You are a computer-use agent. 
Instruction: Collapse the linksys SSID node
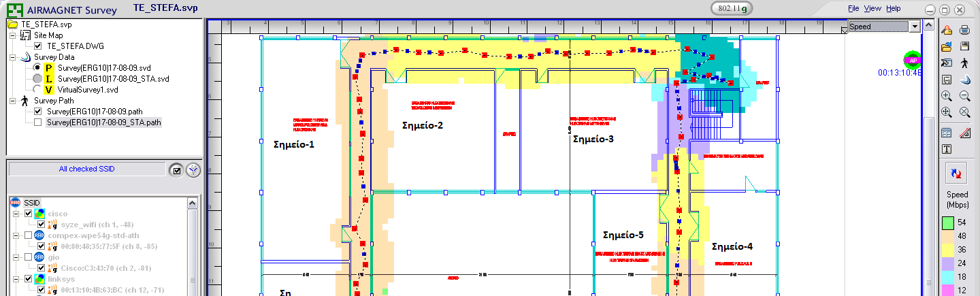pos(16,279)
